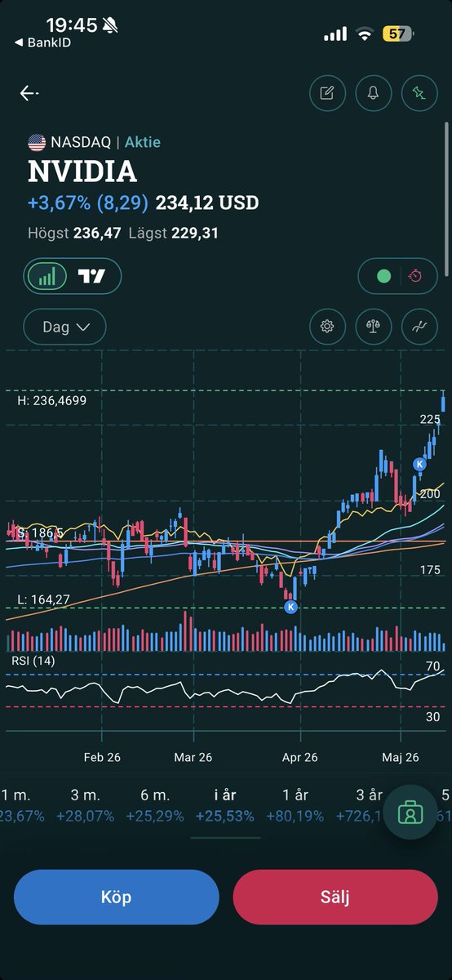Tap the 234,12 USD price
The image size is (452, 980).
pyautogui.click(x=207, y=203)
